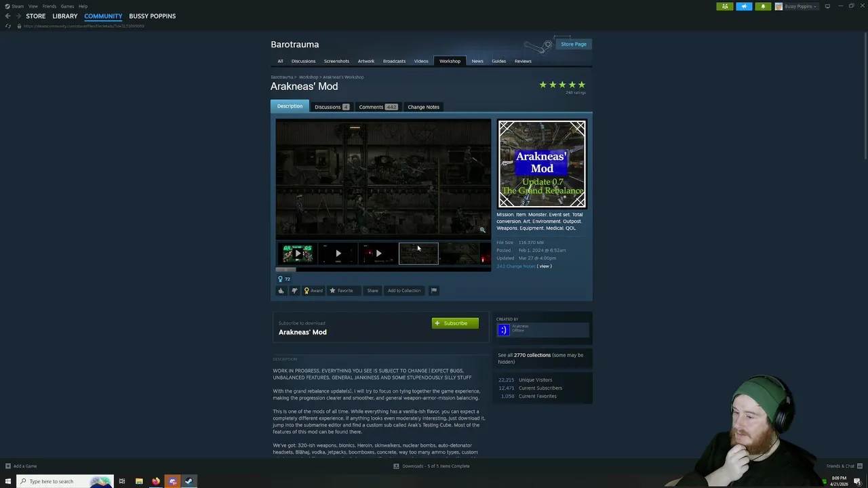Give an Award to this workshop item
This screenshot has width=868, height=488.
point(313,291)
